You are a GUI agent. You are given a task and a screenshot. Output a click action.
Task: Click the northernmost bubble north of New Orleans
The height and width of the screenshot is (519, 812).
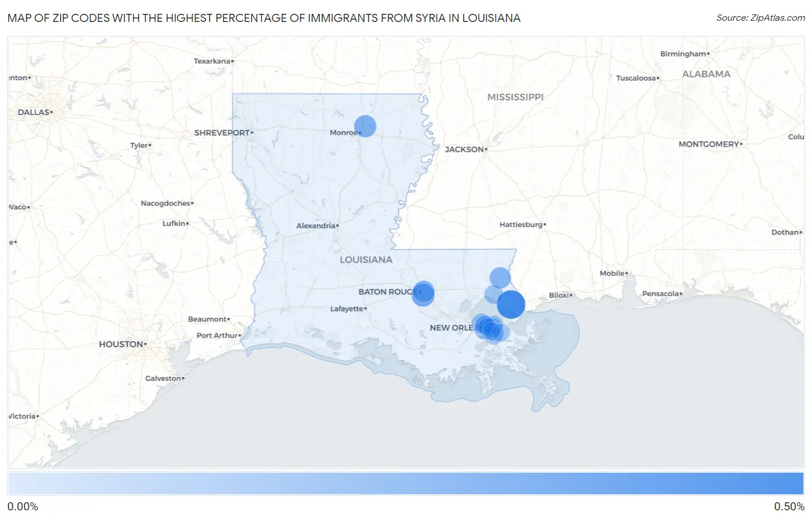click(x=500, y=278)
